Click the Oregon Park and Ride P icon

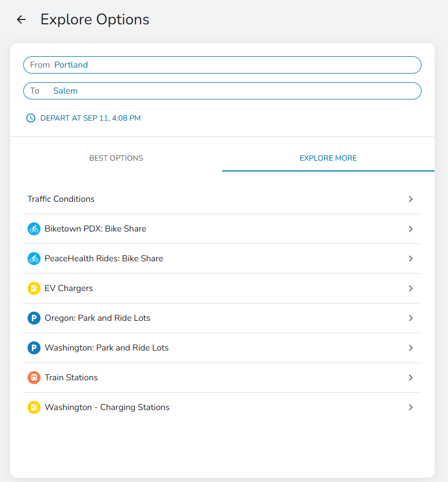34,318
